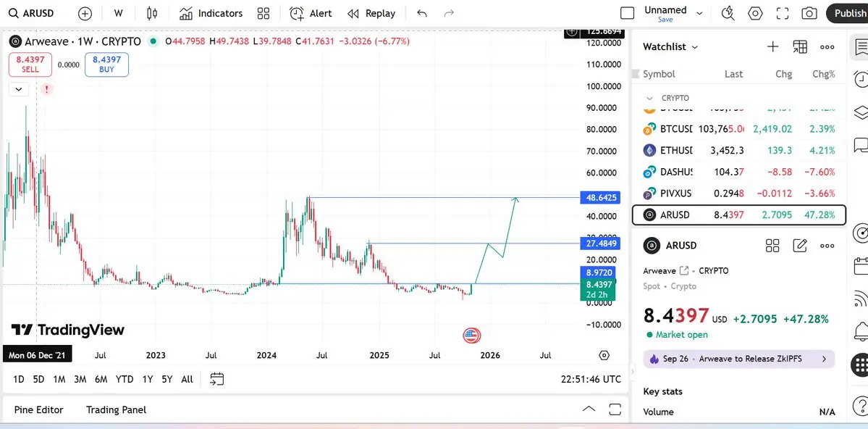Click the red exclamation warning icon
The image size is (868, 429).
point(47,88)
